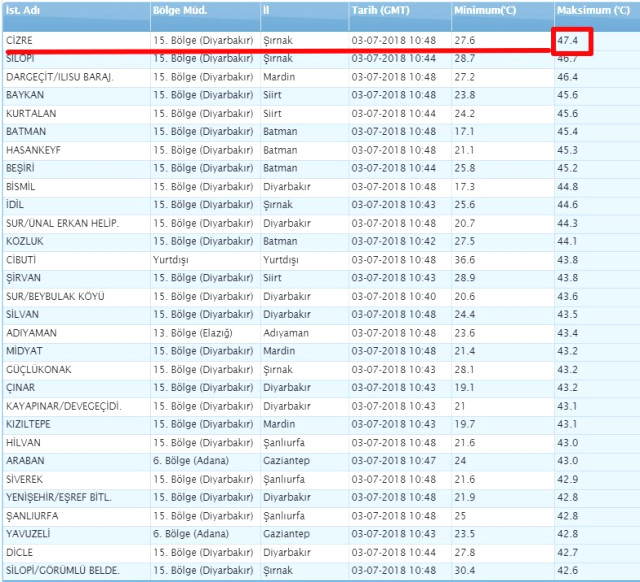Select the KIZILTEPE station name

pyautogui.click(x=31, y=424)
